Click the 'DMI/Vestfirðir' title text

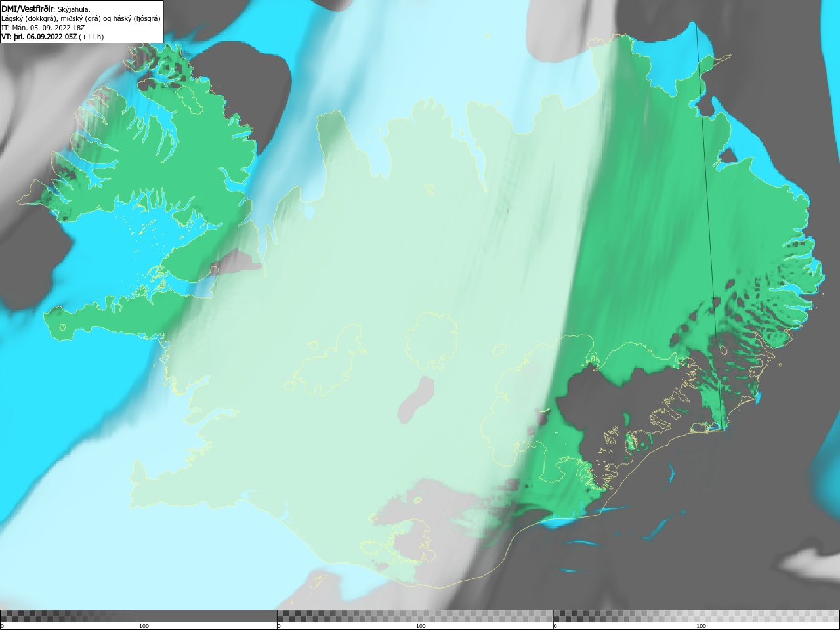tap(28, 9)
